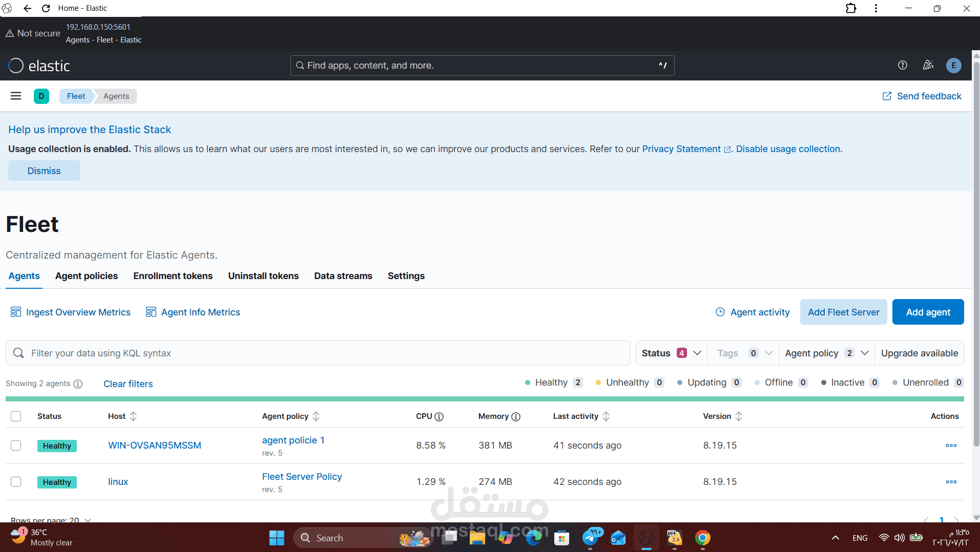Click the Fleet breadcrumb
Viewport: 980px width, 552px height.
click(76, 96)
